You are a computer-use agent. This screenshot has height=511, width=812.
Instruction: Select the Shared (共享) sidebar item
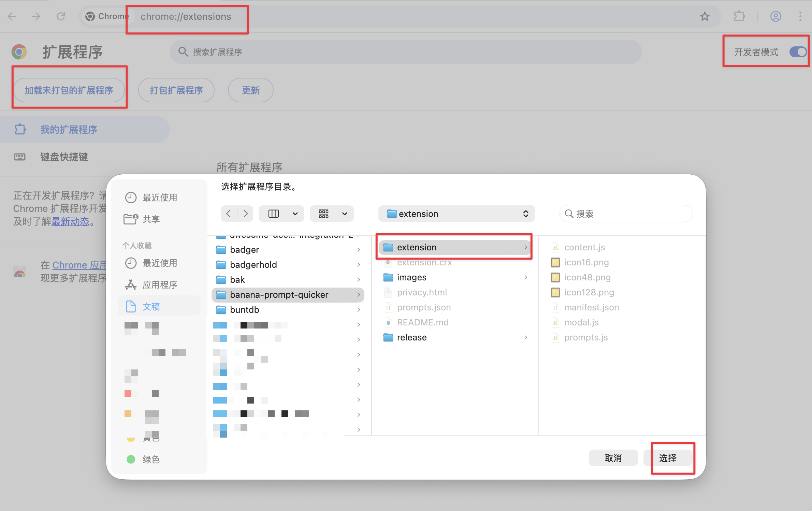pos(151,219)
